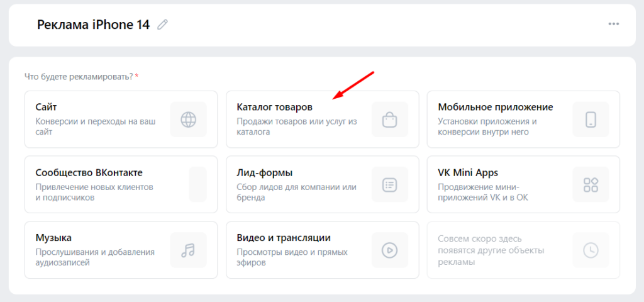Choose Каталог товаров option
The width and height of the screenshot is (644, 302).
(x=323, y=119)
